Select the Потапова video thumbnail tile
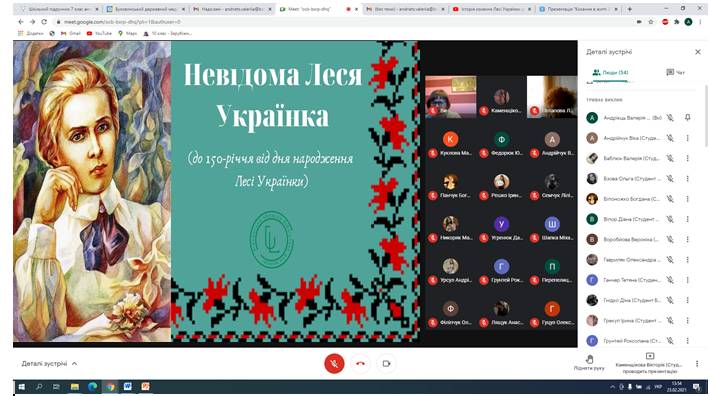Screen dimensions: 710x396 (552, 97)
